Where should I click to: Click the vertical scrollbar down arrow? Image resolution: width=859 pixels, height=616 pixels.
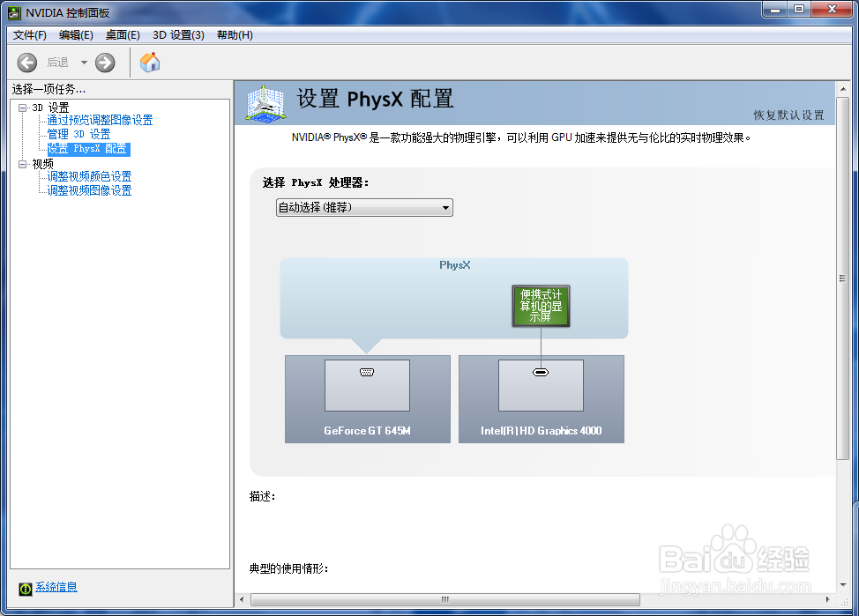842,585
